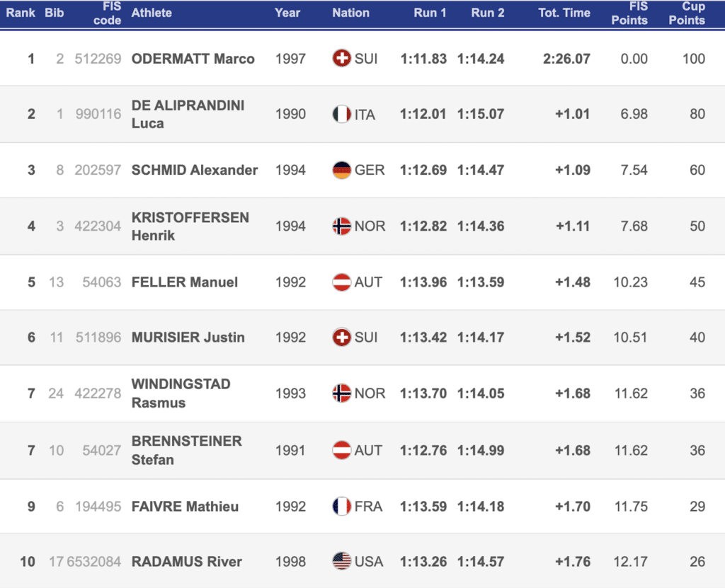Click the Swiss flag beside Marco Odermatt
725x588 pixels.
coord(342,59)
